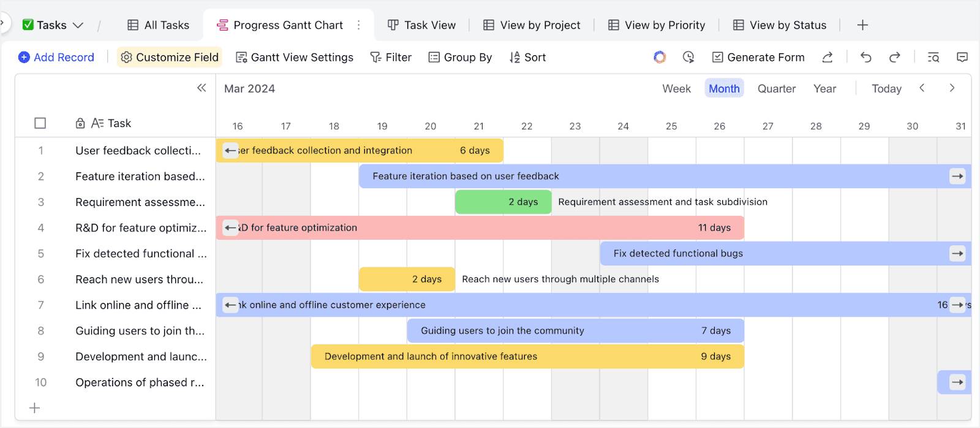
Task: Open the Tasks table dropdown chevron
Action: click(78, 25)
